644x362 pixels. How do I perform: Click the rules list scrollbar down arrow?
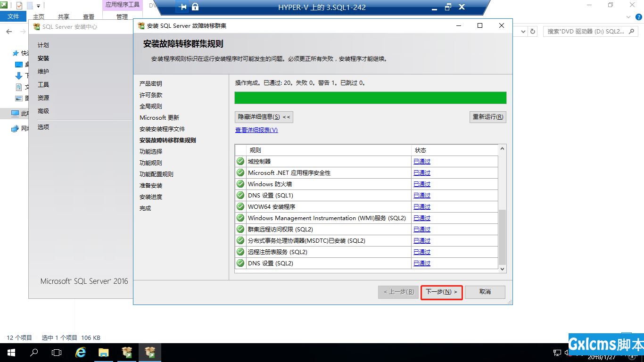[502, 269]
